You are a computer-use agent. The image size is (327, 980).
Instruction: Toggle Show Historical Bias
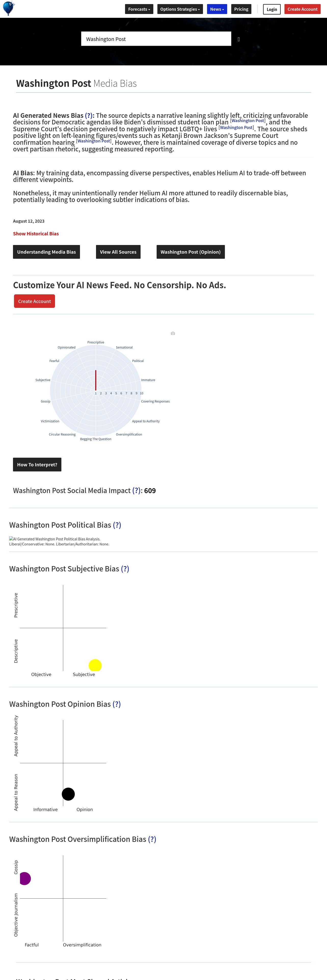[36, 234]
